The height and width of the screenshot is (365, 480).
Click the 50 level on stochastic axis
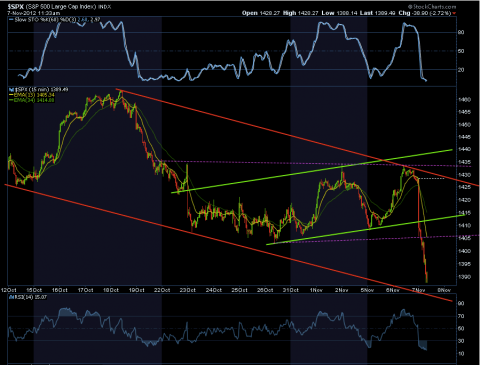(x=461, y=51)
